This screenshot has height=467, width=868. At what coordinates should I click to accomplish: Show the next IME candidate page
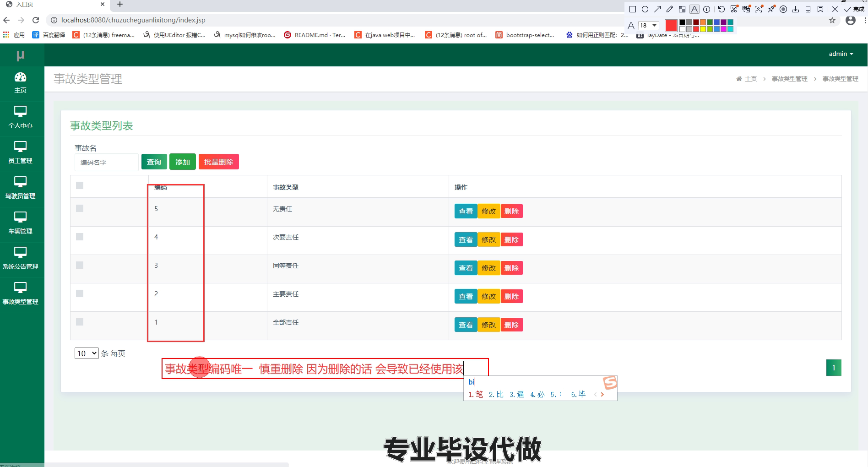click(x=602, y=394)
